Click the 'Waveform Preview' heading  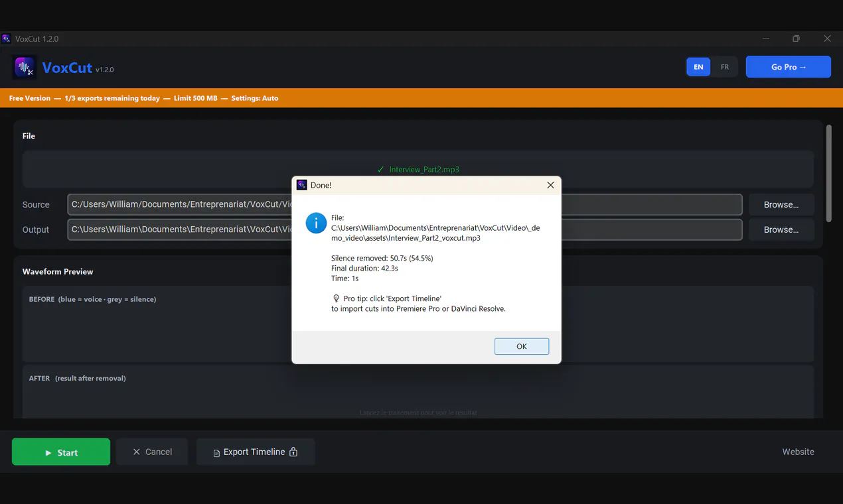(x=58, y=271)
